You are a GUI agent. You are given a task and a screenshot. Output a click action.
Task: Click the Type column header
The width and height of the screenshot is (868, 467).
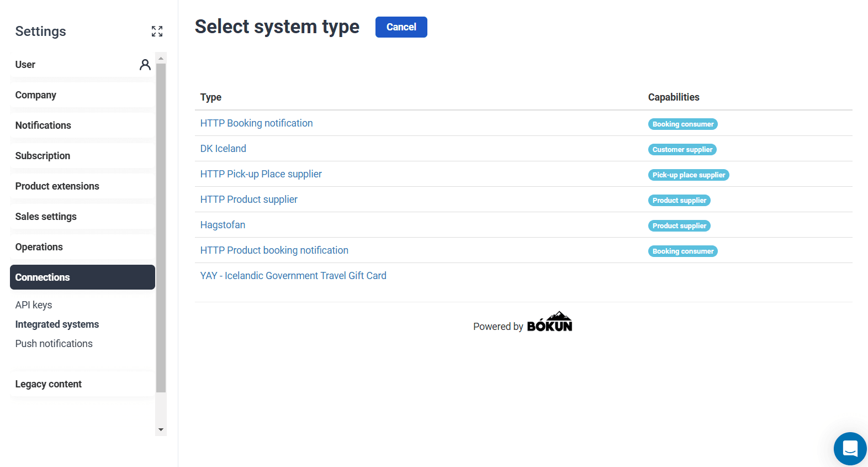point(211,97)
